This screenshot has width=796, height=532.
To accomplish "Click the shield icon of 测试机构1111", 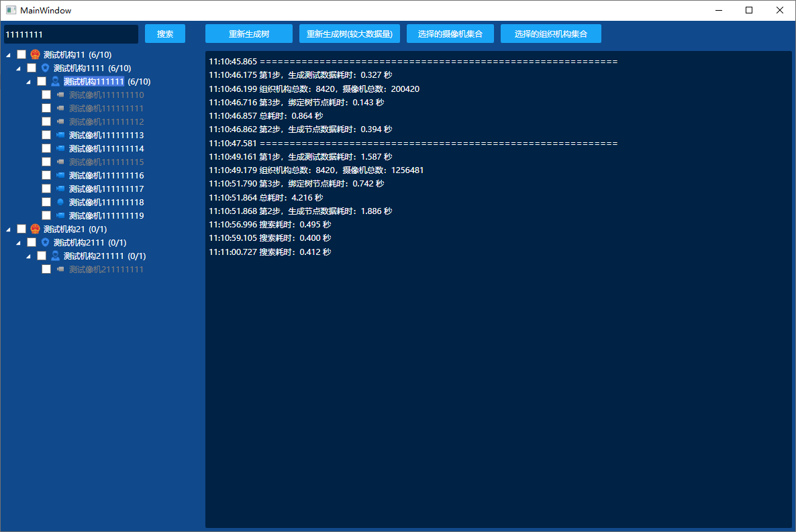I will [x=45, y=68].
